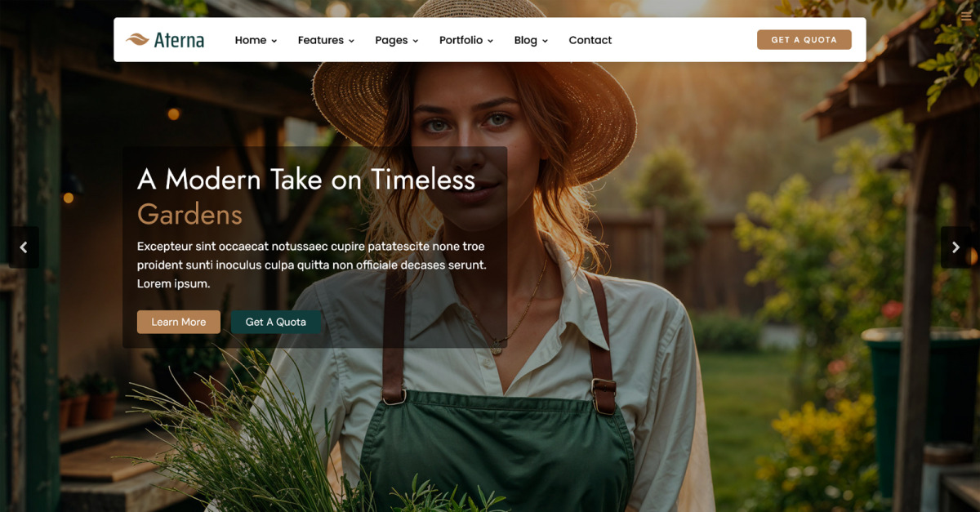Go to previous slide with left arrow

pos(24,247)
